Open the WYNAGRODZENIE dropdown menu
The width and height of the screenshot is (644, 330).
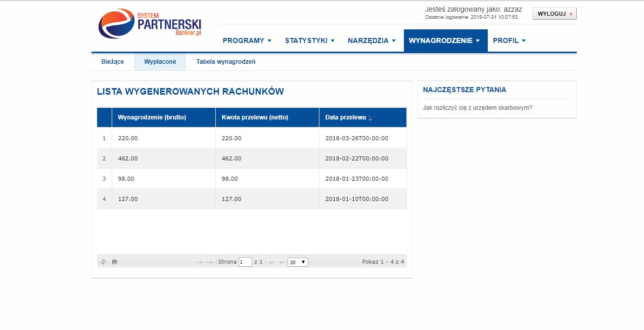point(445,40)
